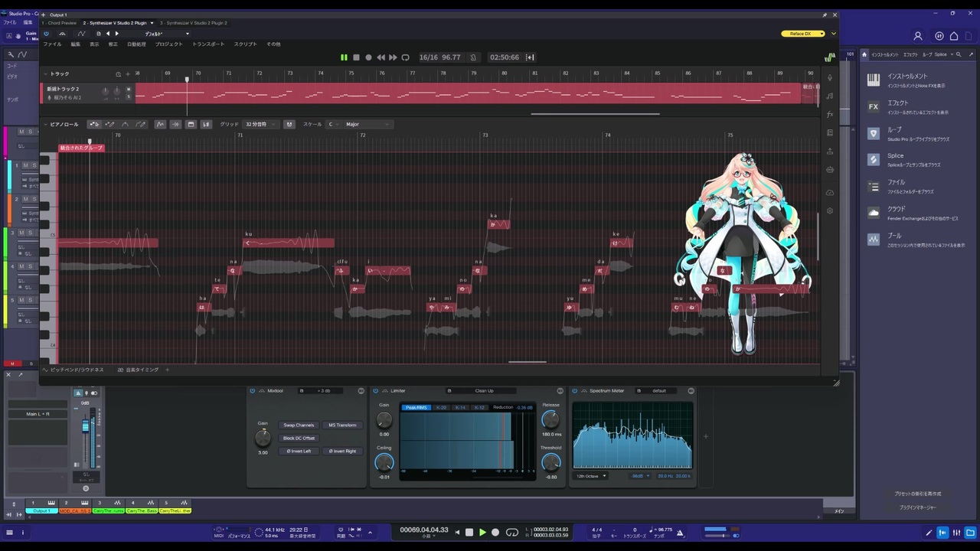Toggle Mixtool power button
The image size is (980, 551).
tap(253, 390)
